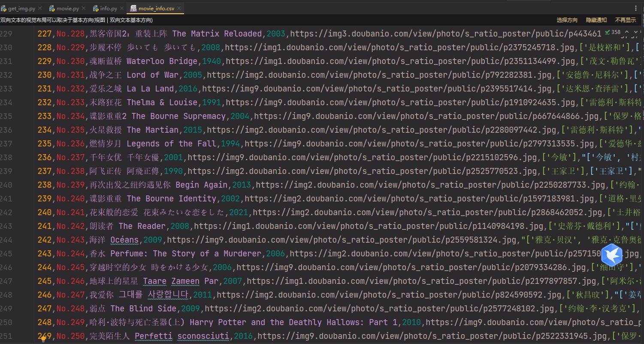Click the text 'Lord of War'
The width and height of the screenshot is (644, 344).
pos(152,75)
